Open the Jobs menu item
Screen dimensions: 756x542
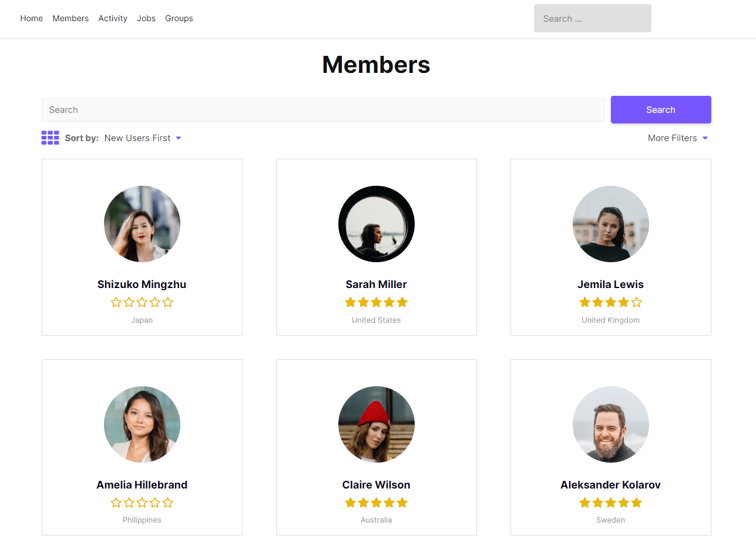[x=146, y=18]
